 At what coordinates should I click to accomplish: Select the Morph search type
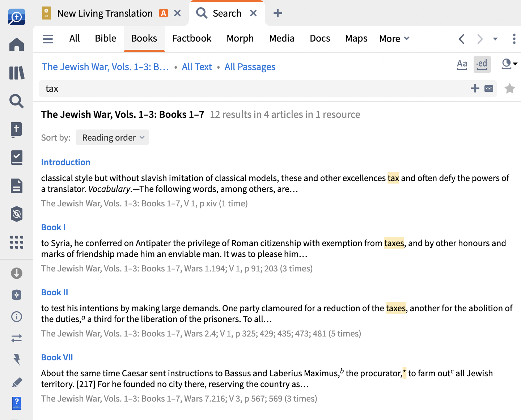(240, 38)
